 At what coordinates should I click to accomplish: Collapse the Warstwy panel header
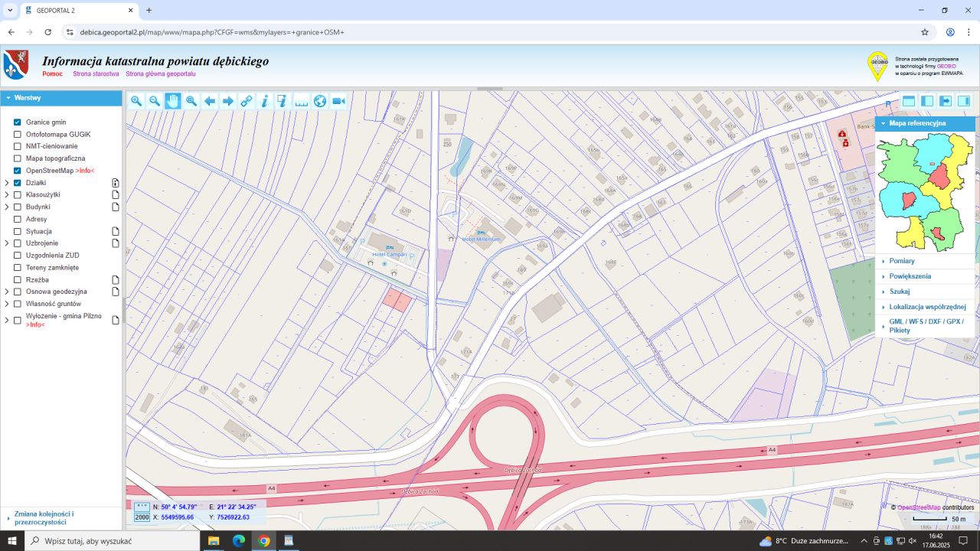28,98
